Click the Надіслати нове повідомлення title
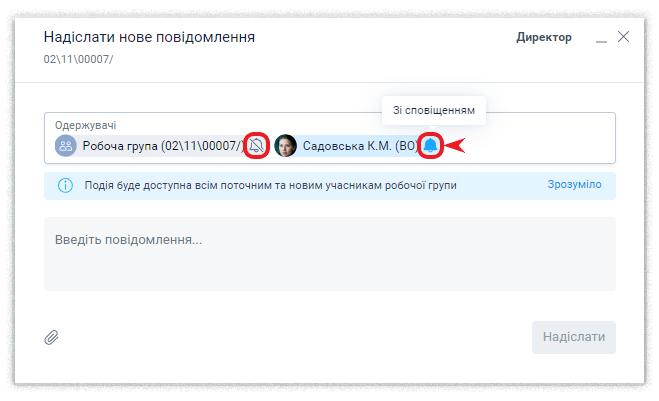The width and height of the screenshot is (659, 401). [149, 37]
